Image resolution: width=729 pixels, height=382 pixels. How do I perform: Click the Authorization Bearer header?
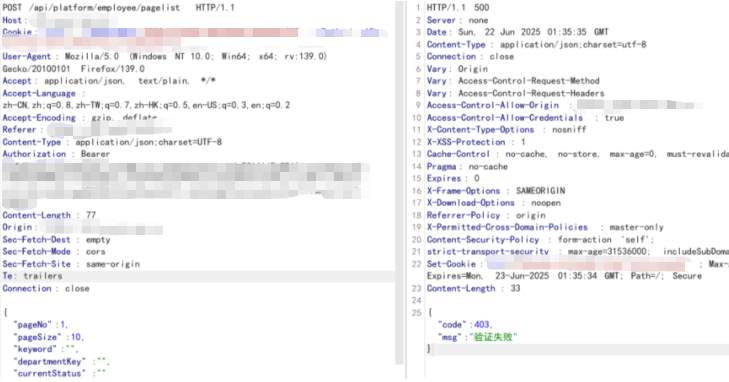click(56, 154)
